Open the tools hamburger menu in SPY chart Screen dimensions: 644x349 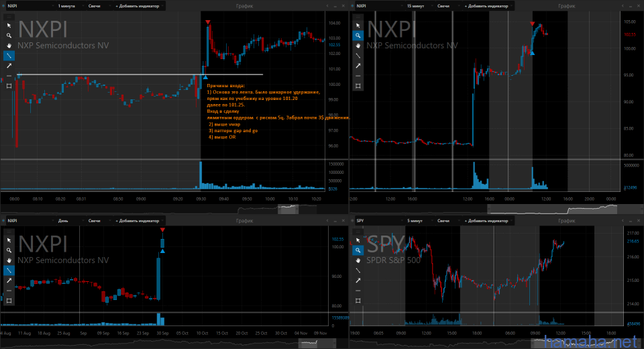[358, 232]
